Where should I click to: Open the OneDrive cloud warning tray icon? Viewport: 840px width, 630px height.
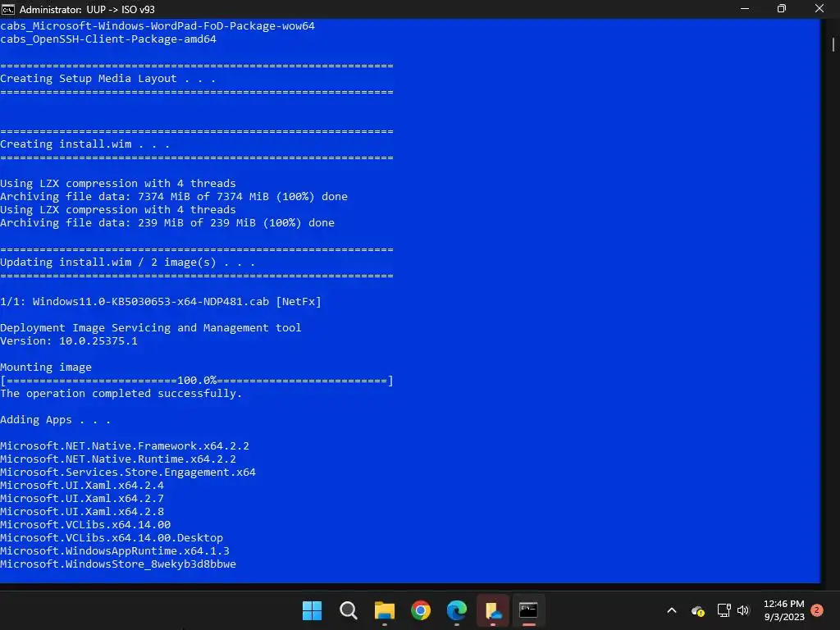click(x=698, y=610)
